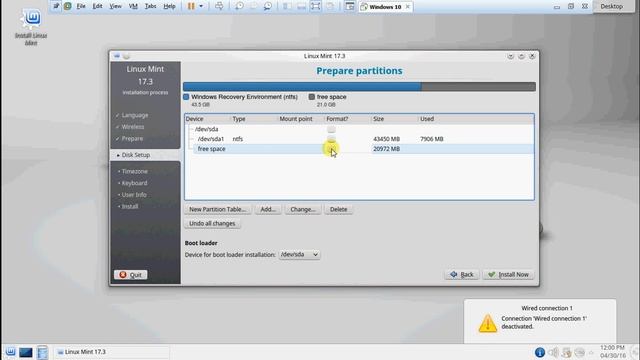
Task: Click the Desktop button in the top right
Action: (x=611, y=6)
